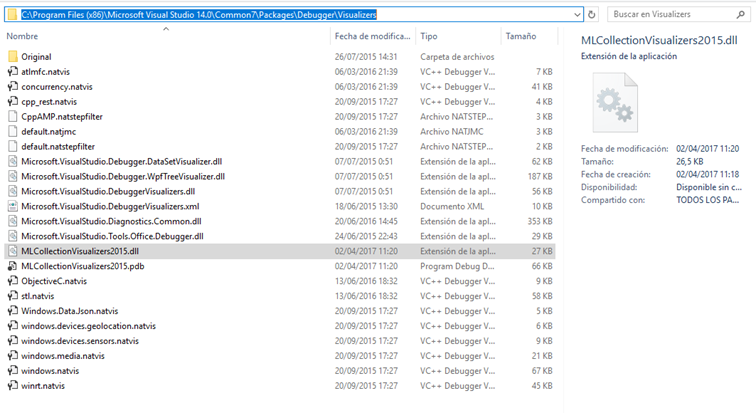The width and height of the screenshot is (756, 413).
Task: Click the Diagnostics.Common.dll file icon
Action: [13, 221]
